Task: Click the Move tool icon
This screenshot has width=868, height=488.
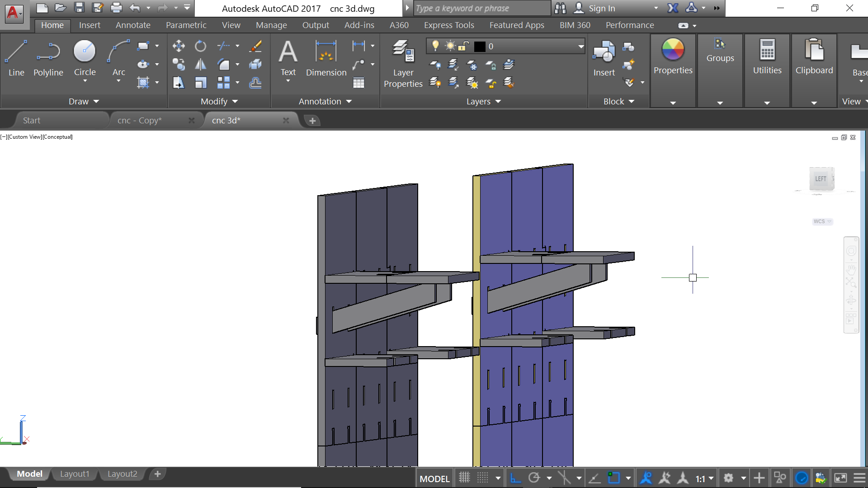Action: 179,46
